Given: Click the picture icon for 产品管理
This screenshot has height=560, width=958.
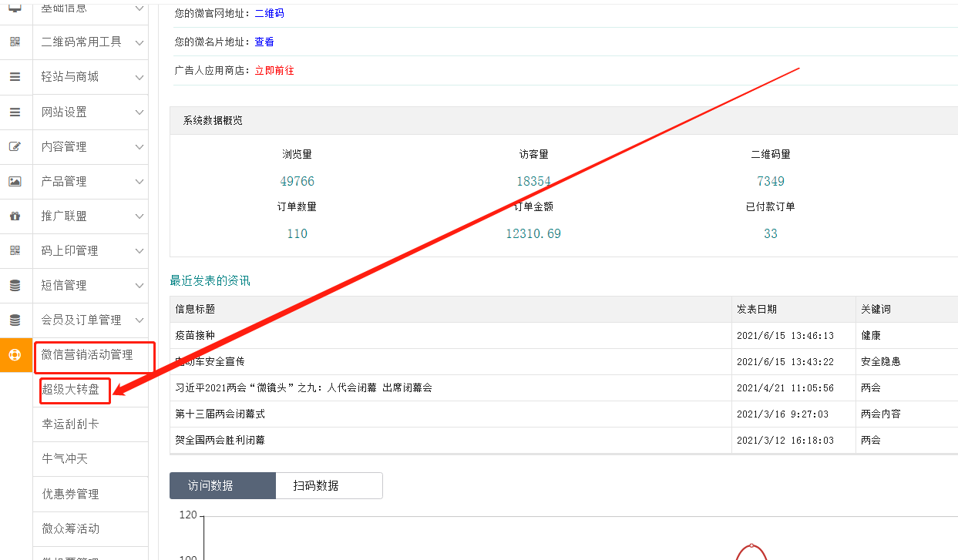Looking at the screenshot, I should pyautogui.click(x=15, y=181).
